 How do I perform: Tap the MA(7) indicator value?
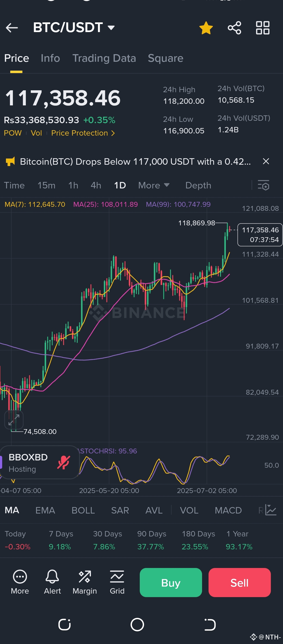(35, 204)
